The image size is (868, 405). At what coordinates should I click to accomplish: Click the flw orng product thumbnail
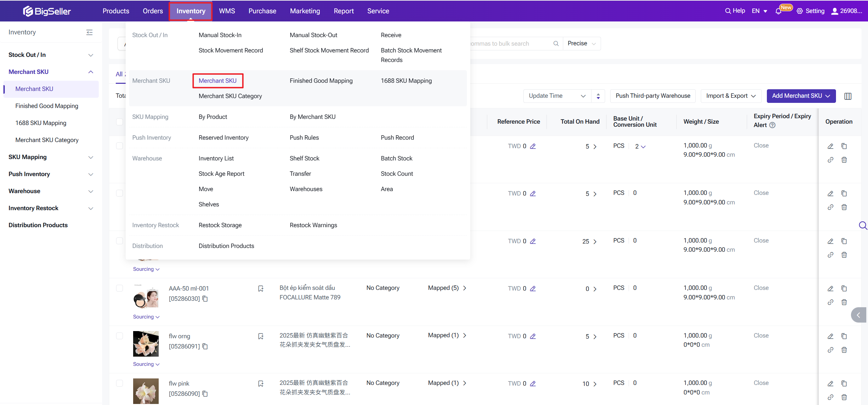coord(146,344)
